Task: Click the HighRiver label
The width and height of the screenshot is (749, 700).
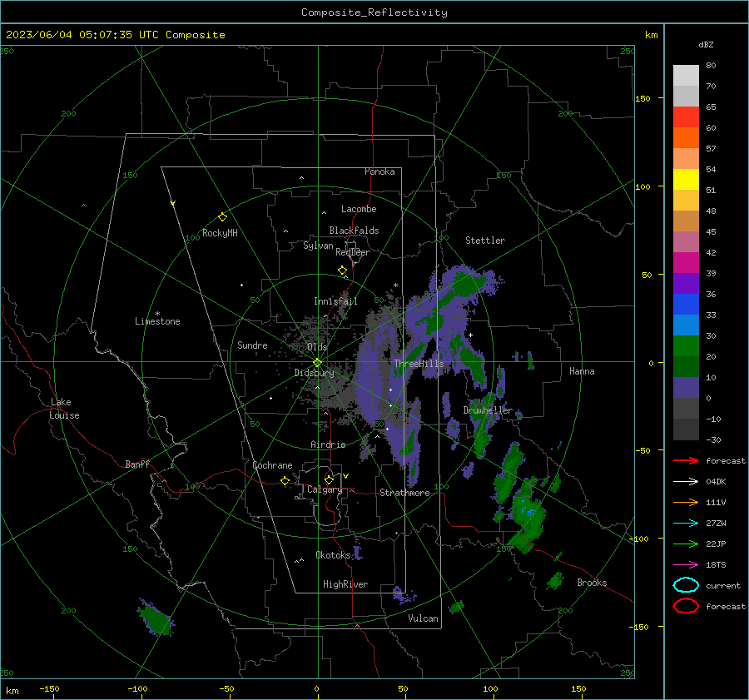Action: pyautogui.click(x=345, y=584)
